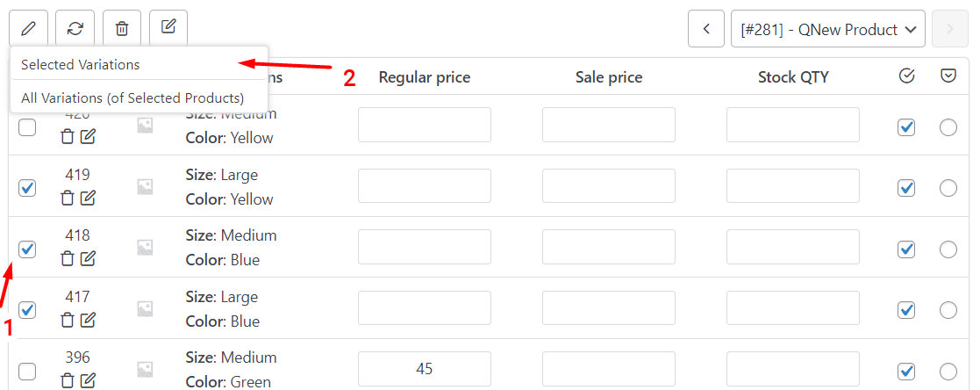
Task: Check the selection checkbox for variation 396
Action: click(x=27, y=372)
